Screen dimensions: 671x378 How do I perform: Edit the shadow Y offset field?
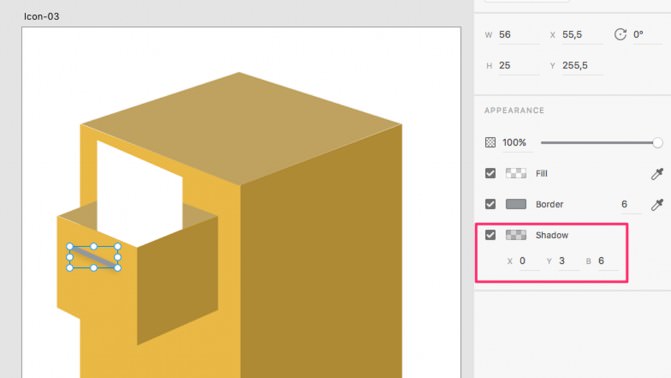point(568,261)
